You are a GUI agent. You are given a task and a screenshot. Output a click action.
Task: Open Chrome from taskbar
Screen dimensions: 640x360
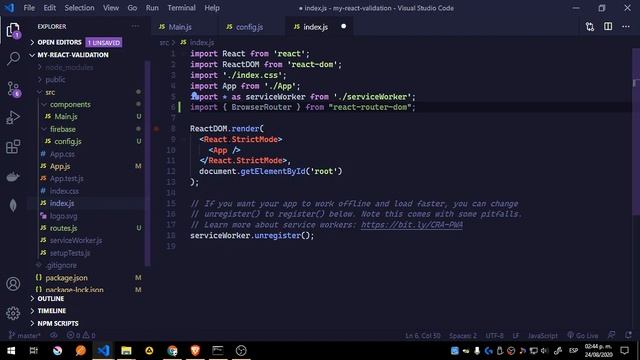pos(172,351)
